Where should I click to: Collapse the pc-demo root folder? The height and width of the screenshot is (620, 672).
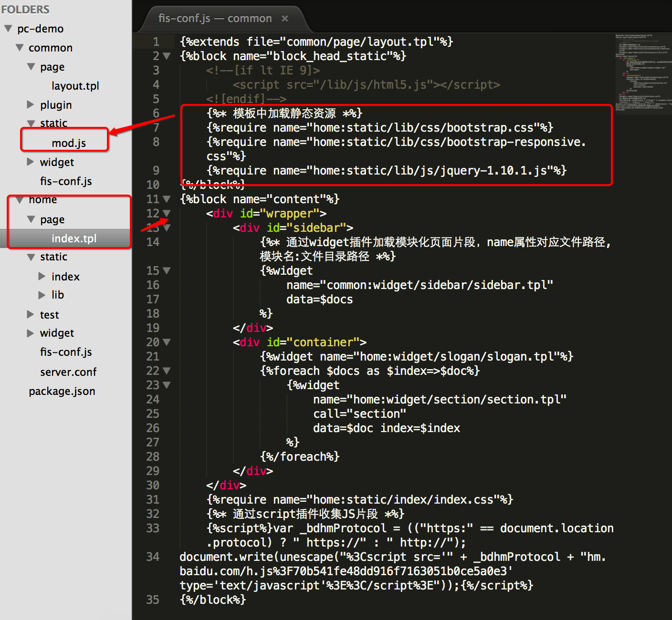tap(8, 29)
